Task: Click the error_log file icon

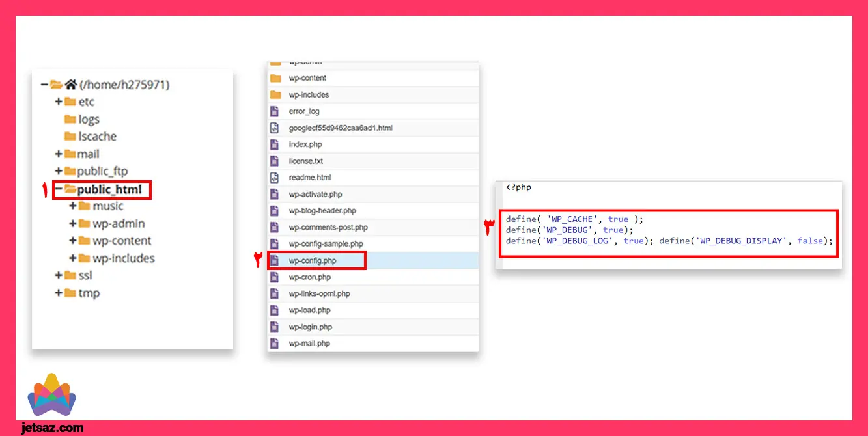Action: pos(275,111)
